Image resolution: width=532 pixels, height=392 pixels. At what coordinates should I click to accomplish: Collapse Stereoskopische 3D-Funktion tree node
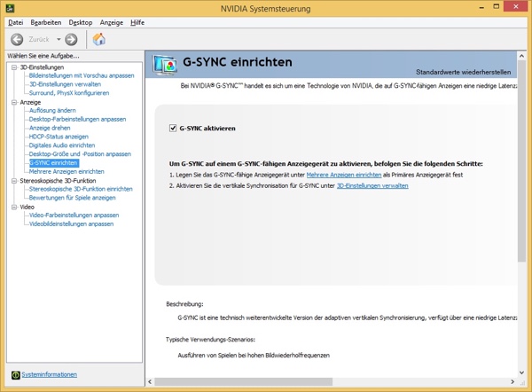[x=14, y=181]
